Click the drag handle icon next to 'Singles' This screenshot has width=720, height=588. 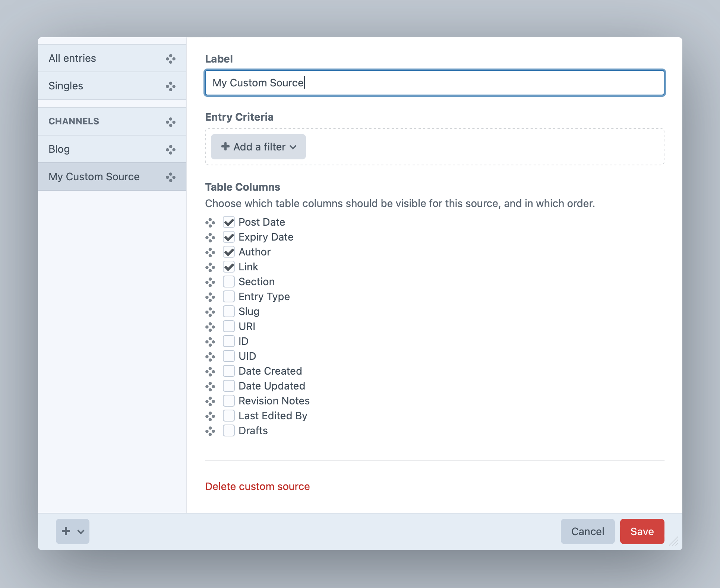click(172, 85)
